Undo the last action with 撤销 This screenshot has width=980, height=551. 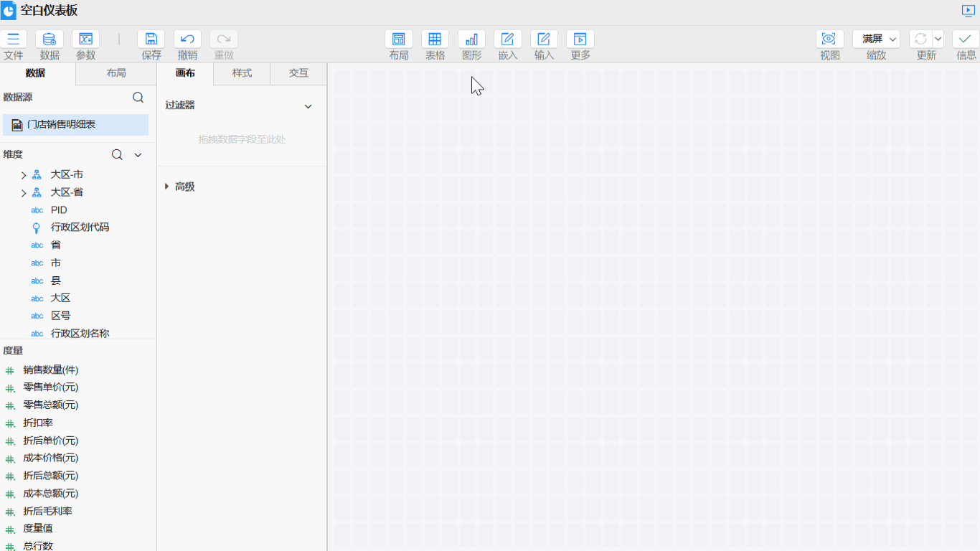click(187, 39)
